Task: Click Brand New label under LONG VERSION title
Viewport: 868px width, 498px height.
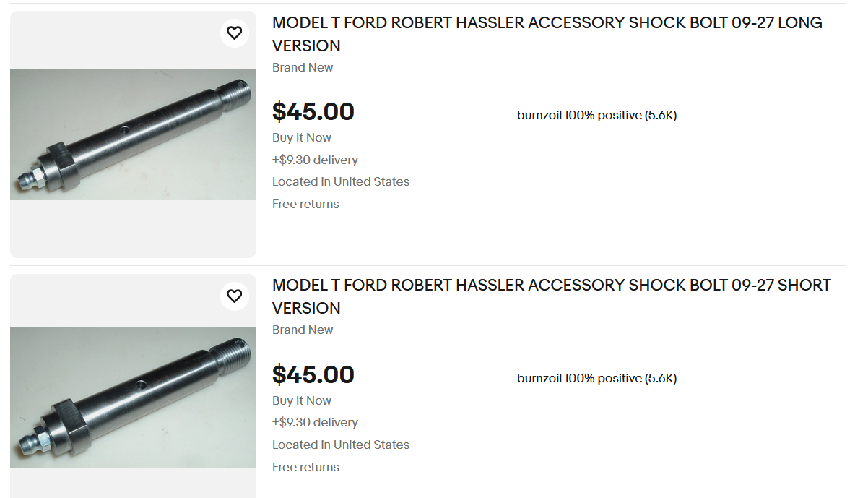Action: [303, 67]
